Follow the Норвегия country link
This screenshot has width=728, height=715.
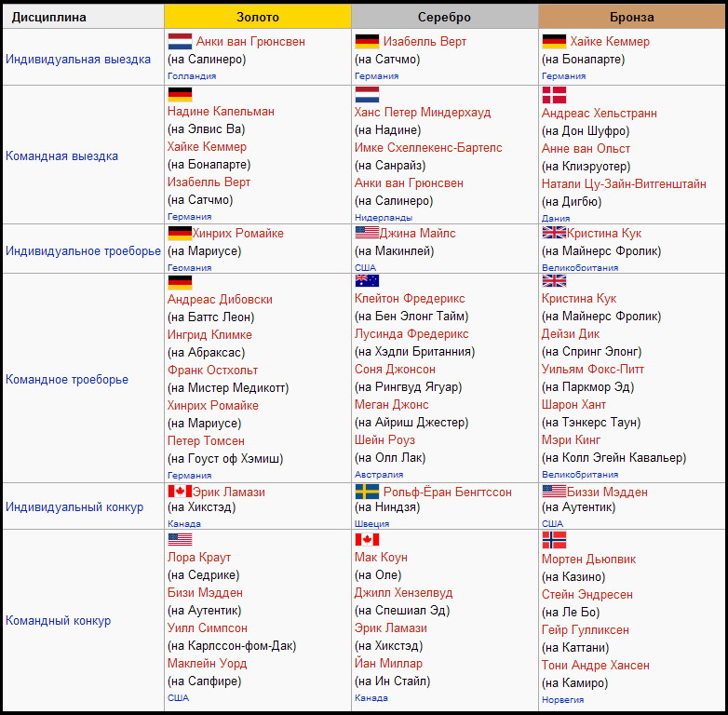pos(562,700)
